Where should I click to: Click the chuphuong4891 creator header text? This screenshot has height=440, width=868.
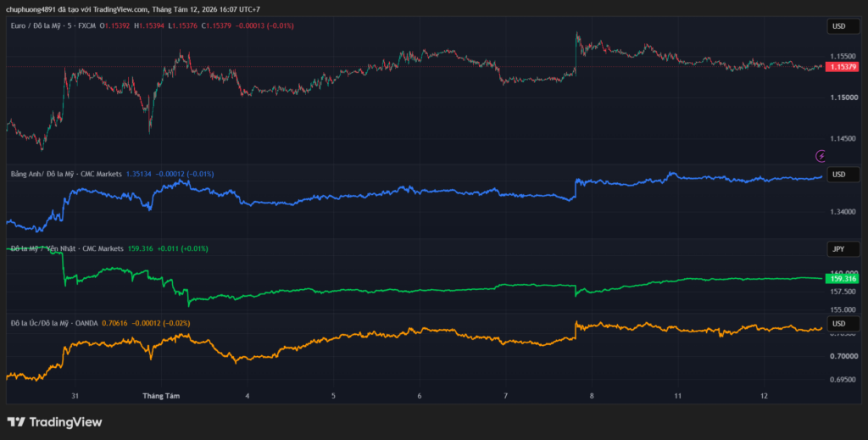133,9
